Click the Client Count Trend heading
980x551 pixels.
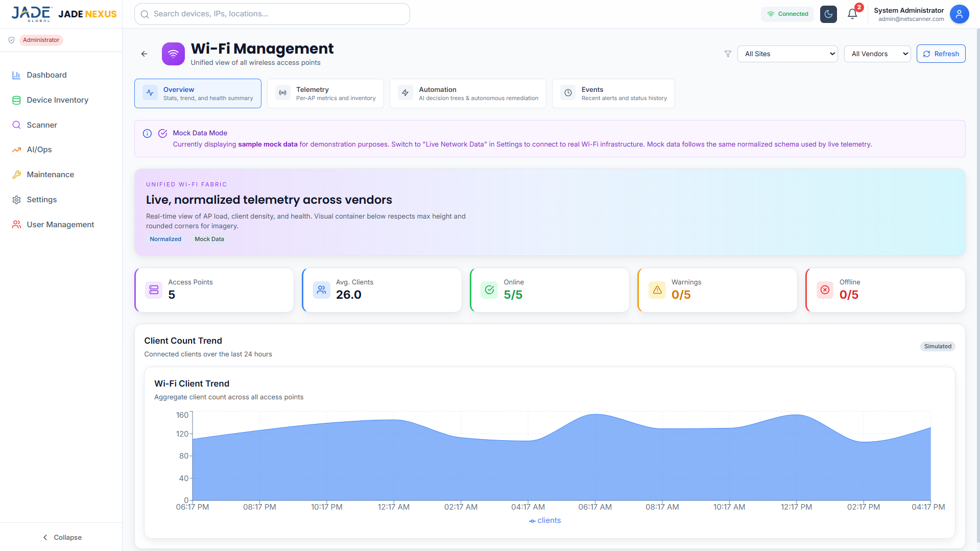(183, 341)
